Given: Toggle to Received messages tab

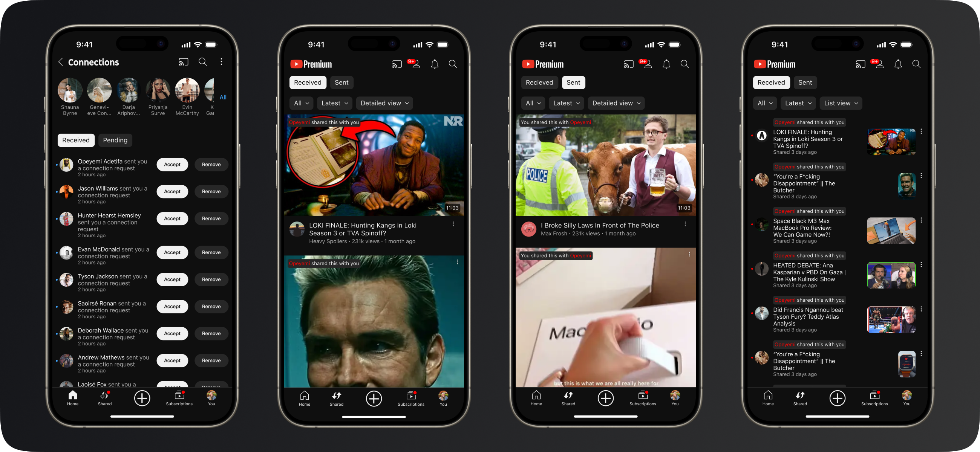Looking at the screenshot, I should (539, 82).
